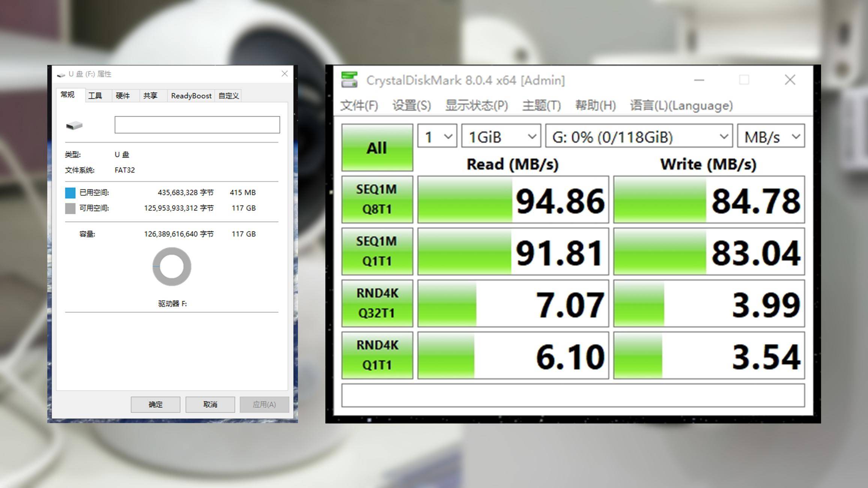868x488 pixels.
Task: Open the 设置(S) menu
Action: click(x=412, y=105)
